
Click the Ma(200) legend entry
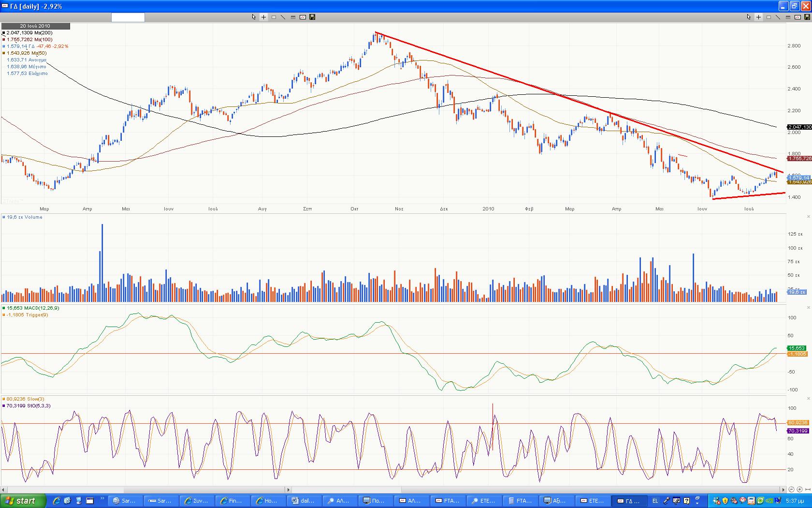point(30,32)
